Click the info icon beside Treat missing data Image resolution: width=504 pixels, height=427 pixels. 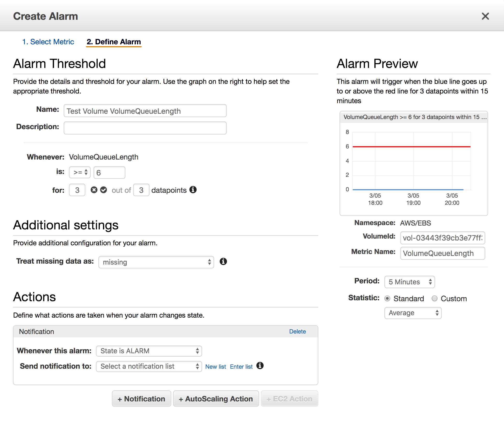(x=223, y=262)
